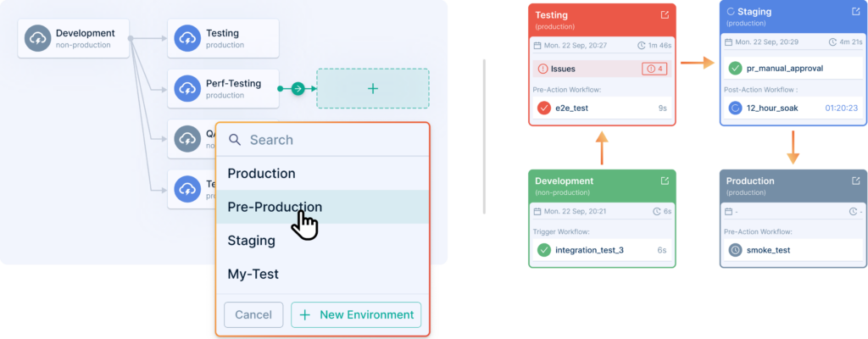Open the Production card external link icon

pyautogui.click(x=856, y=181)
